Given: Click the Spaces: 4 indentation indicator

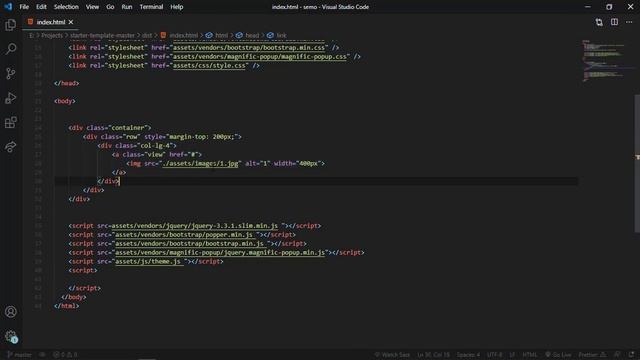Looking at the screenshot, I should [468, 355].
